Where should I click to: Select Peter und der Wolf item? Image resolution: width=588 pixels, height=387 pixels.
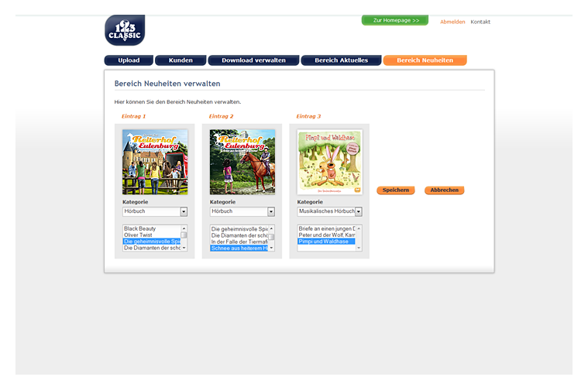[x=327, y=235]
